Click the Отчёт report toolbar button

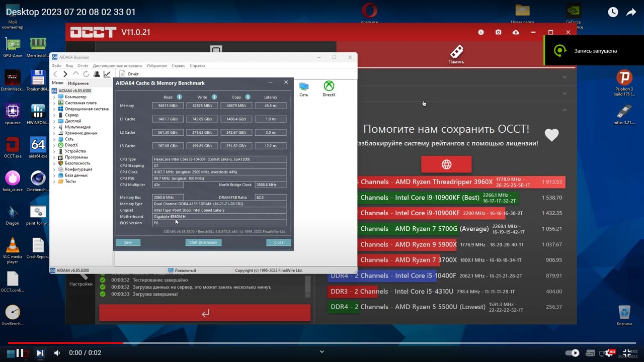[x=129, y=74]
